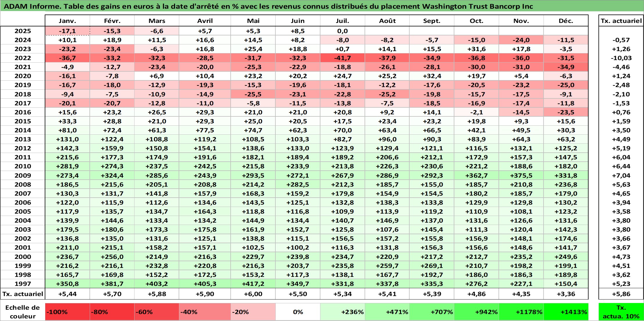Click the Oct. column header

(x=476, y=21)
